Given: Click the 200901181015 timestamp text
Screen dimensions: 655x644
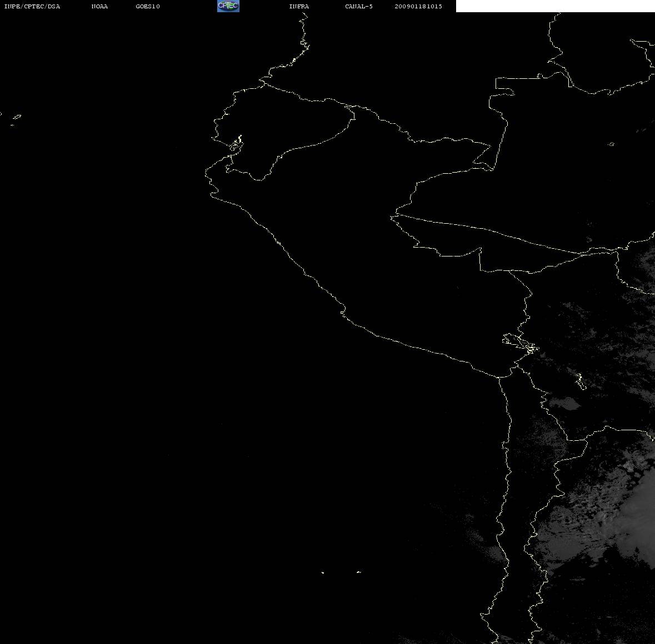Looking at the screenshot, I should (418, 6).
